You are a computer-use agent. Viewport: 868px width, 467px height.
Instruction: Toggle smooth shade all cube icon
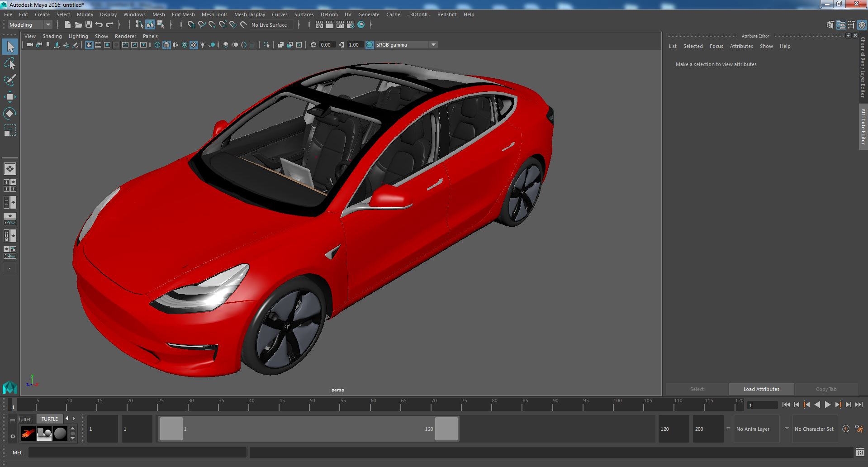pos(166,45)
